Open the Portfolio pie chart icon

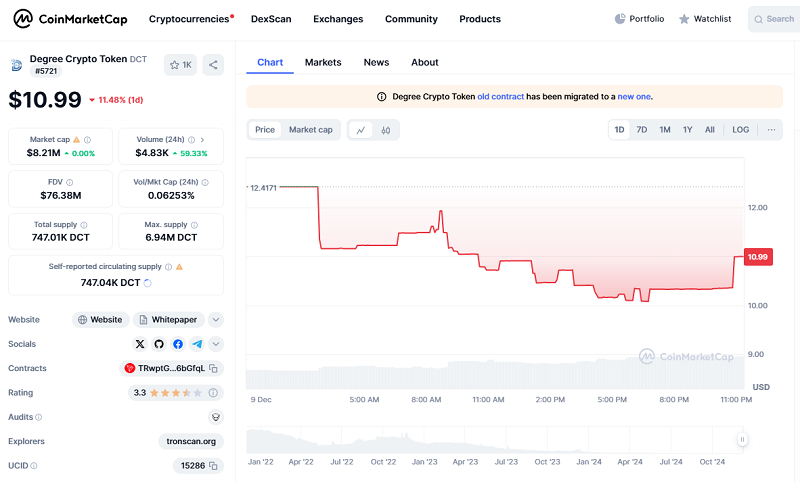tap(620, 19)
